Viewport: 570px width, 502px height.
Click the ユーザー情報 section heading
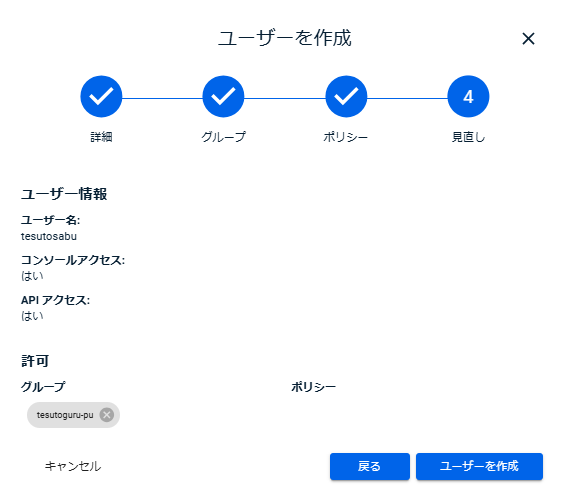(64, 194)
